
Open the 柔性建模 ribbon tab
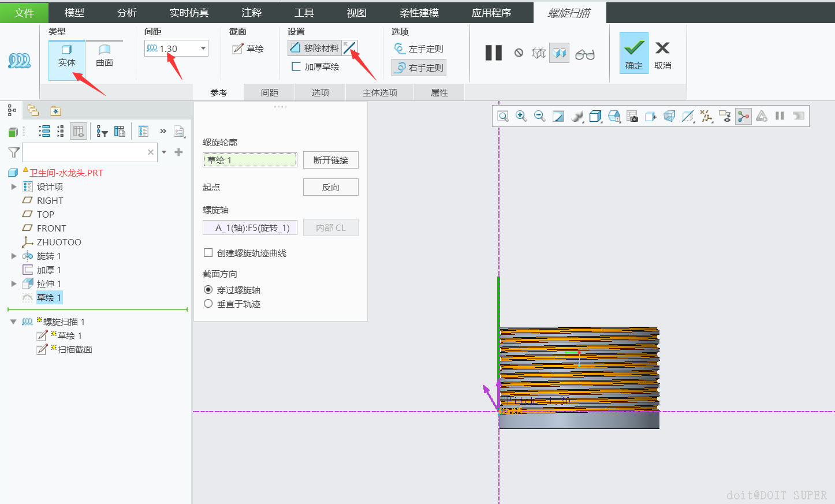click(419, 13)
